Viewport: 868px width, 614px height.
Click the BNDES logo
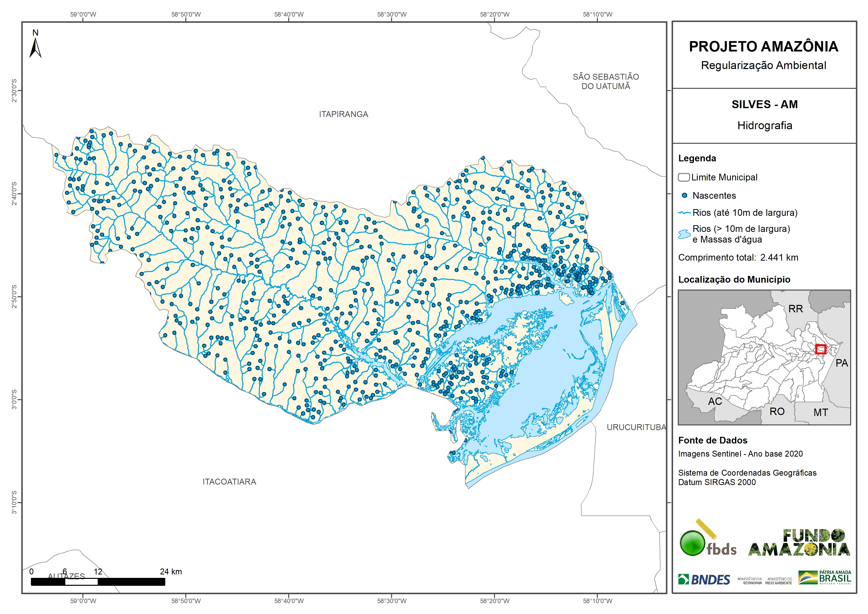tap(704, 580)
